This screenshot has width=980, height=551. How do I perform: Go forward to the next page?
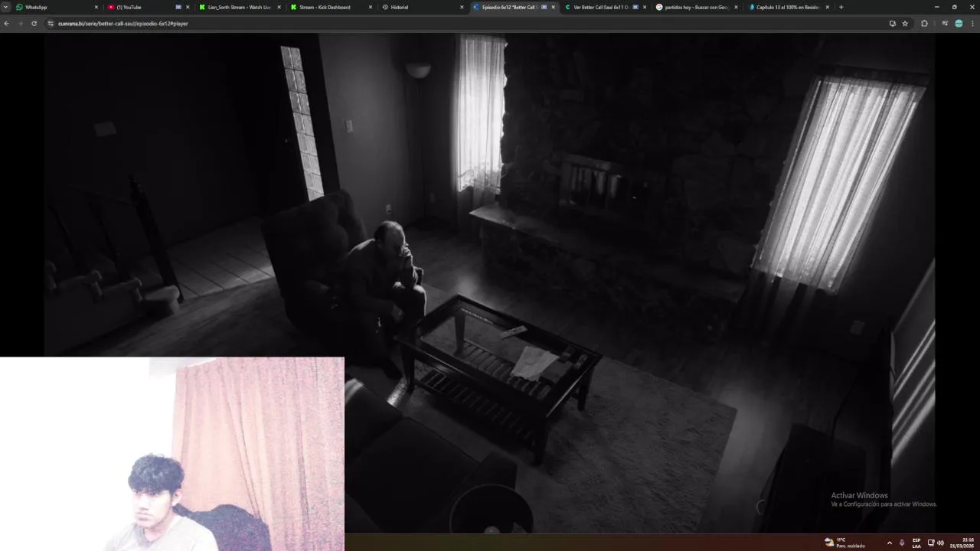point(20,24)
